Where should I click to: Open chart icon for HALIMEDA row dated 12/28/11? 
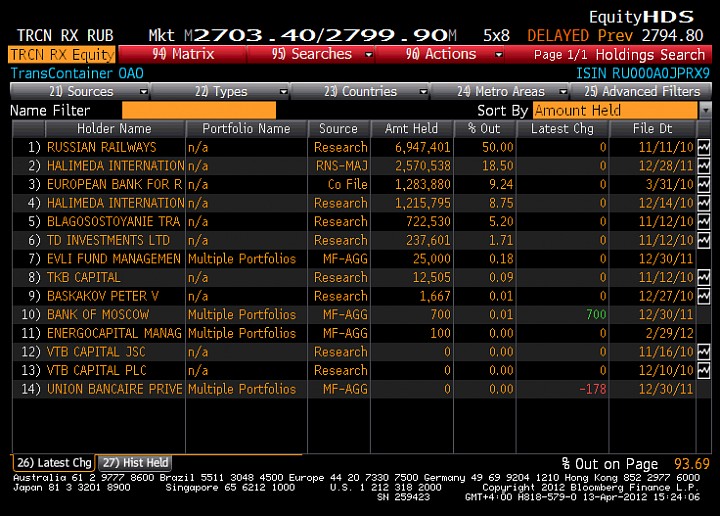(704, 166)
